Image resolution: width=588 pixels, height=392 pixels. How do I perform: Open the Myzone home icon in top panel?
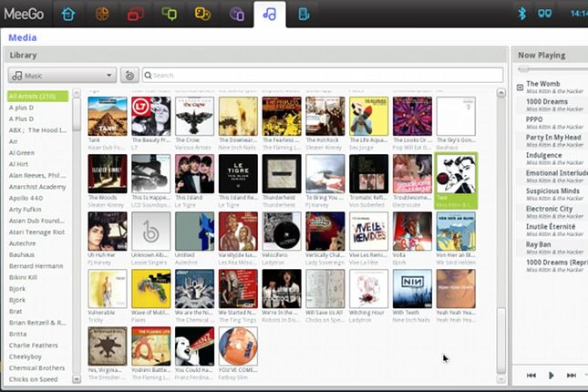68,14
